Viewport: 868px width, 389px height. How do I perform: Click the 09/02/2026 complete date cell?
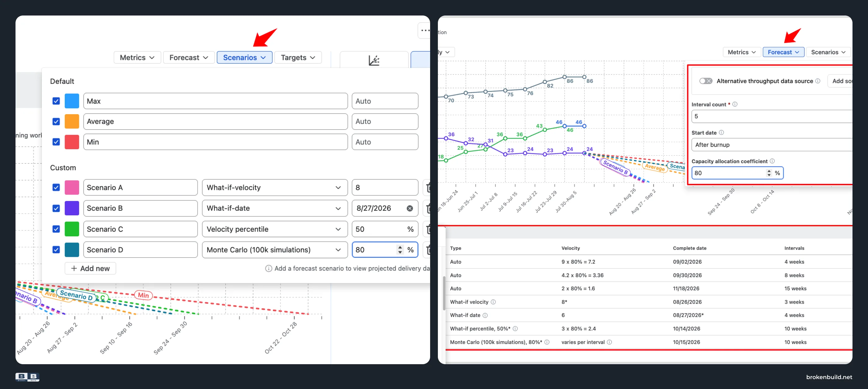coord(687,262)
